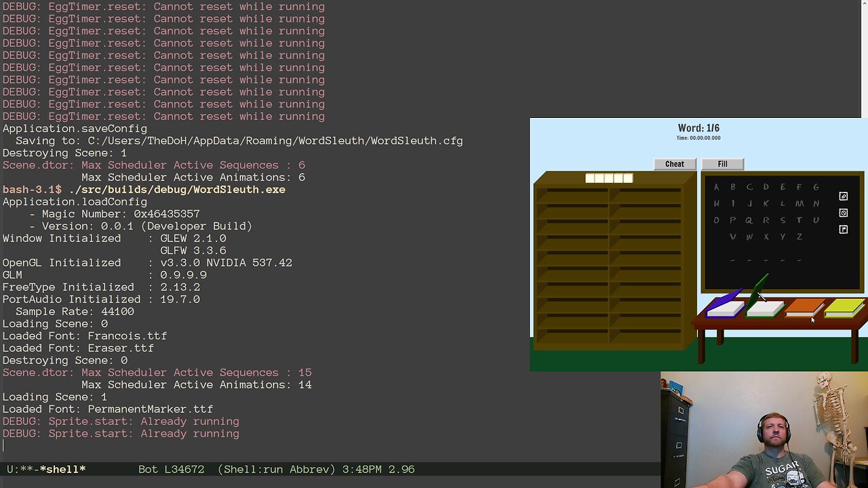This screenshot has height=488, width=868.
Task: Click the 'FreeType Initialized : 2.13.2' line
Action: coord(101,287)
